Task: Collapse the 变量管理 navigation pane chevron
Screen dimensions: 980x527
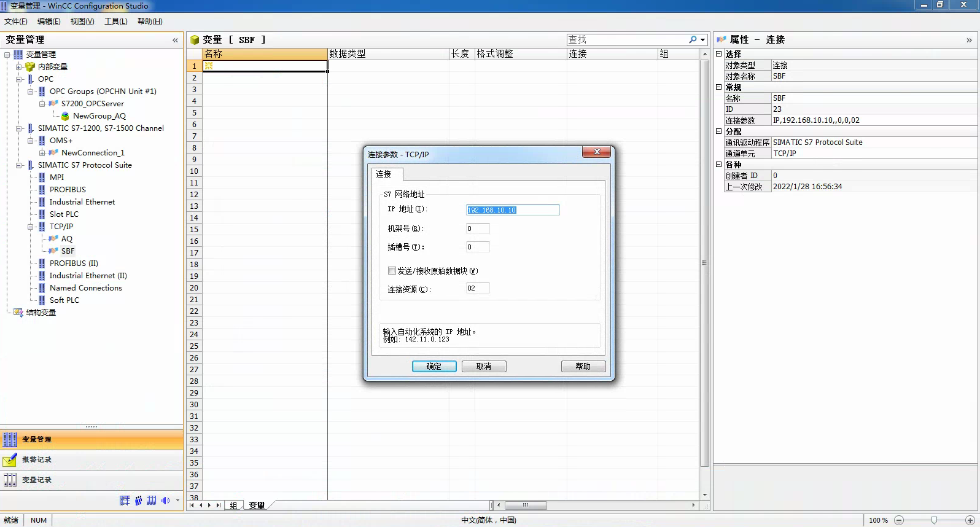Action: [x=175, y=40]
